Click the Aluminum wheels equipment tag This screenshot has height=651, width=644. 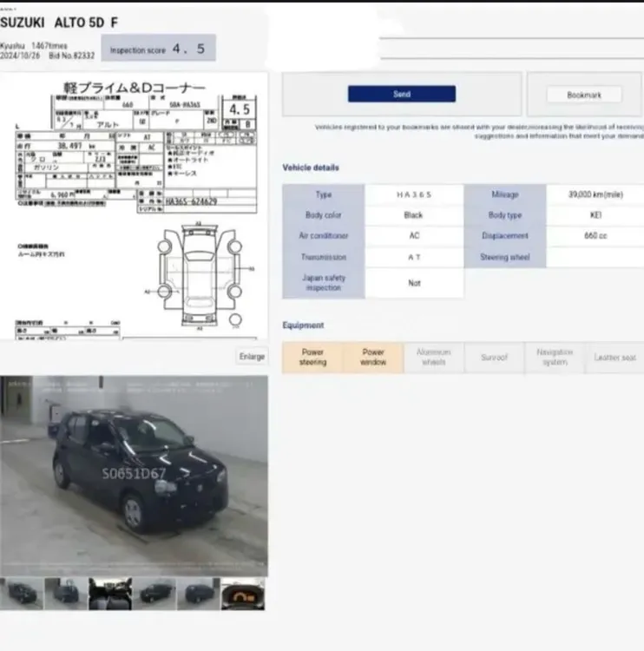(x=433, y=357)
